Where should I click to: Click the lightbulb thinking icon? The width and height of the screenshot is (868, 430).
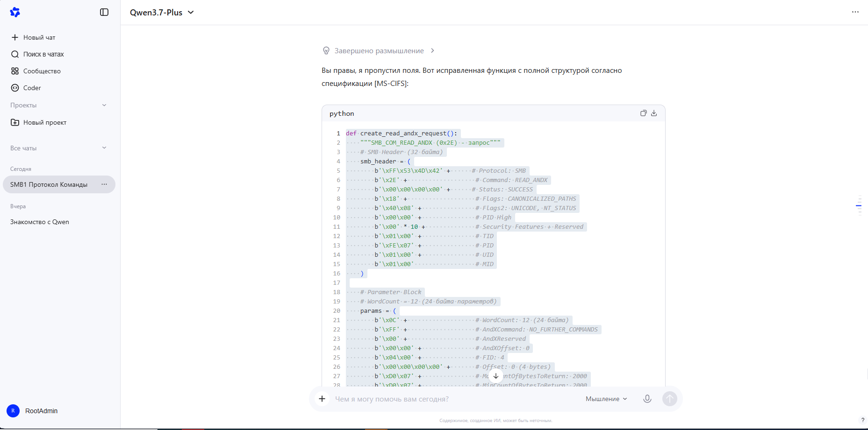pyautogui.click(x=326, y=50)
